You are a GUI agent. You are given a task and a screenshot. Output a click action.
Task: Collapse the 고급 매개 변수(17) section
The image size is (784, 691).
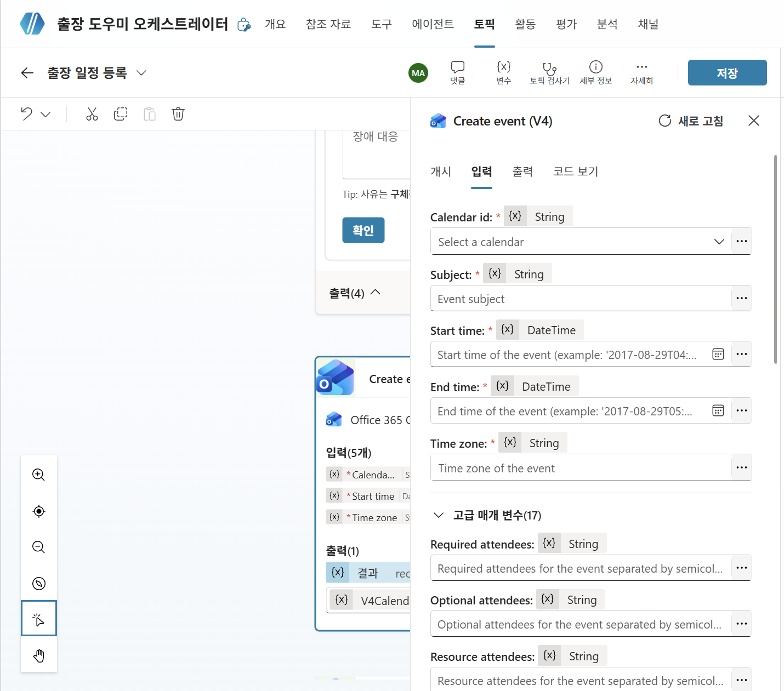[x=439, y=515]
